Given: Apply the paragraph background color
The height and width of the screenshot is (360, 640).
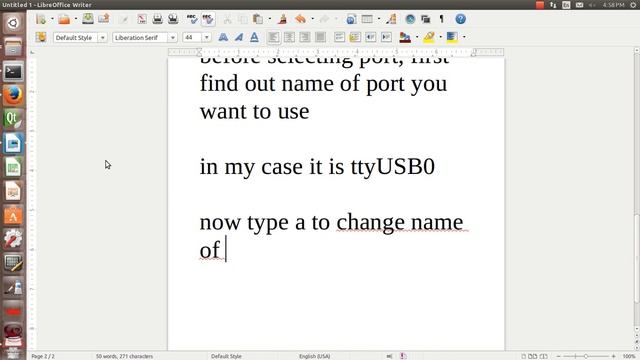Looking at the screenshot, I should coord(452,38).
